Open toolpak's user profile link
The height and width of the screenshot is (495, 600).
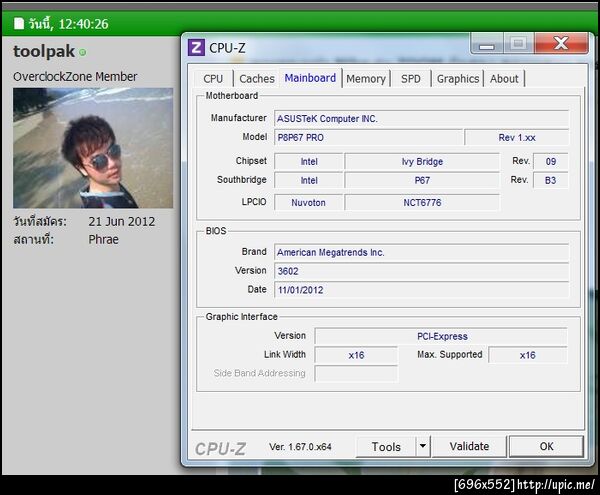(44, 51)
